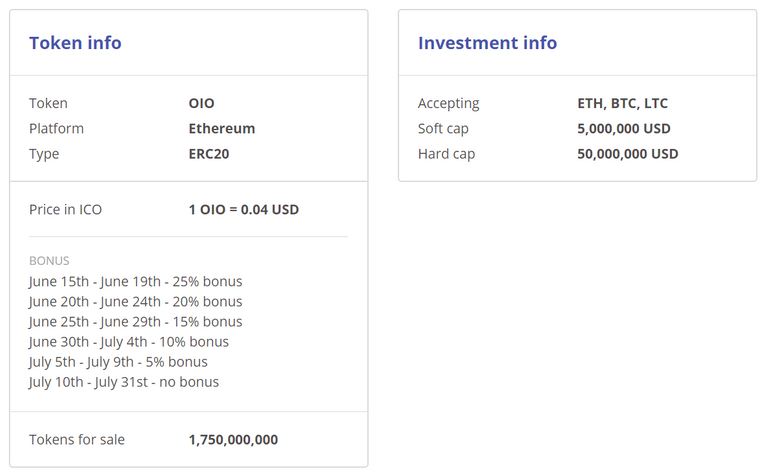Click the Price in ICO label

(66, 210)
